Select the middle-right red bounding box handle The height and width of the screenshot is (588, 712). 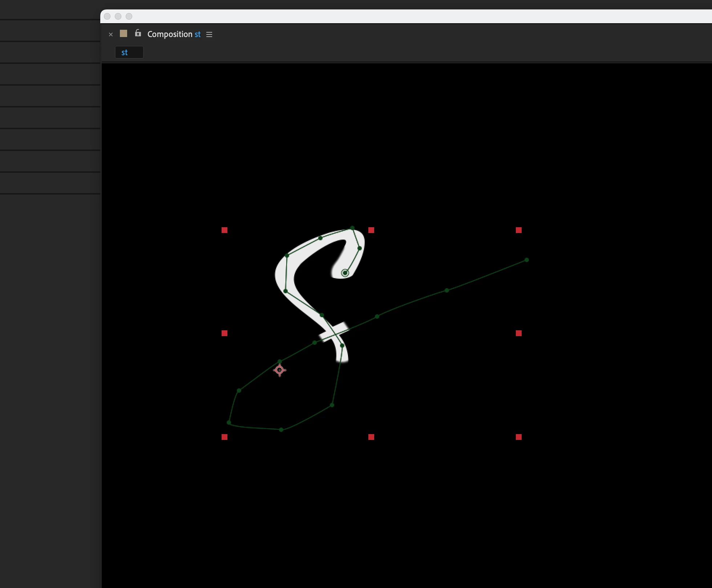[x=519, y=333]
